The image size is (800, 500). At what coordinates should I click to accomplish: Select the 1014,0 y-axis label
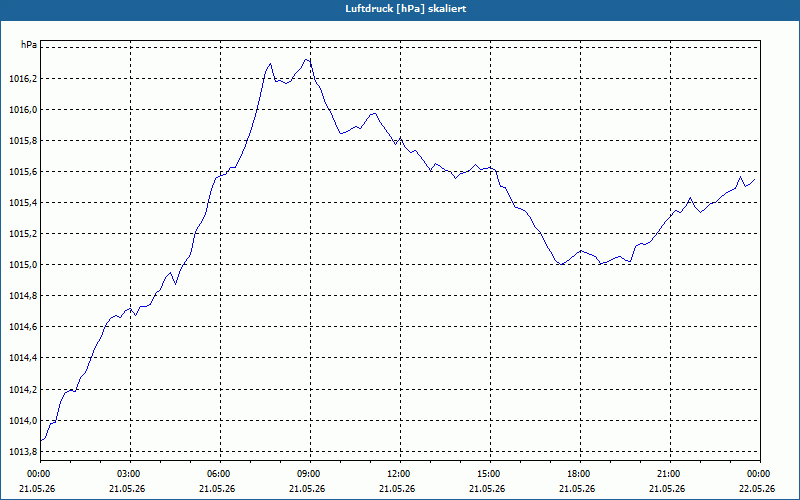[x=22, y=421]
